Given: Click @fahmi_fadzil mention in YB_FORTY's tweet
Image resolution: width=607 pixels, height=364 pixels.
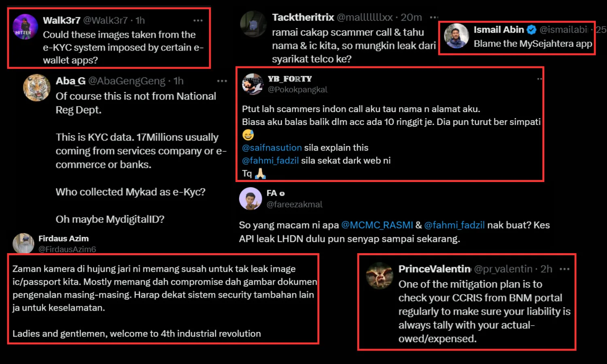Looking at the screenshot, I should tap(270, 161).
